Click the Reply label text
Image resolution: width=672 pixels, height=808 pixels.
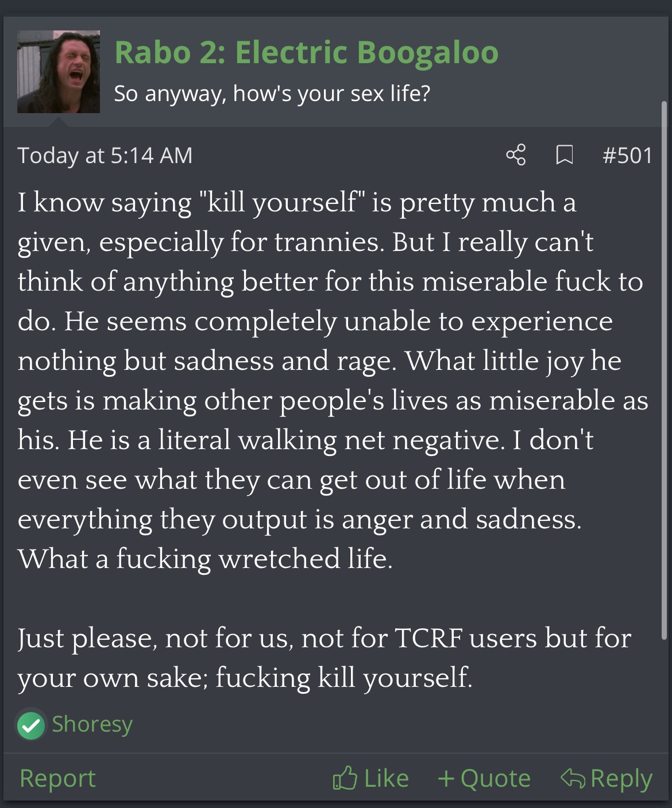click(621, 779)
